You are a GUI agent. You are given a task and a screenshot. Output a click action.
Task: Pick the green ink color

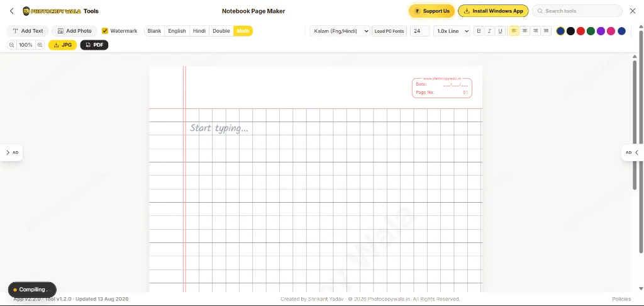[x=591, y=31]
